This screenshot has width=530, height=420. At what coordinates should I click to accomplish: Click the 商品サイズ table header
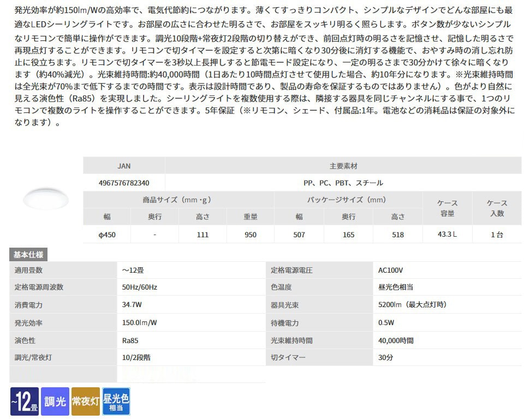tap(178, 200)
